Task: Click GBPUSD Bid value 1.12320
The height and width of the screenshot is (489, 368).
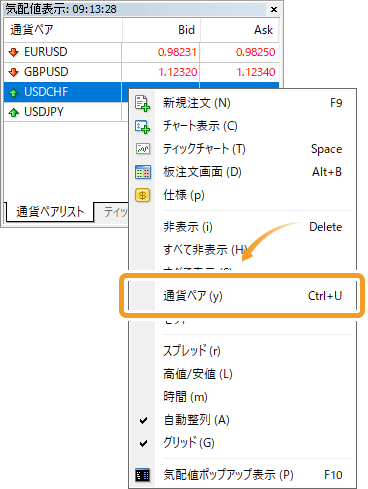Action: [177, 72]
